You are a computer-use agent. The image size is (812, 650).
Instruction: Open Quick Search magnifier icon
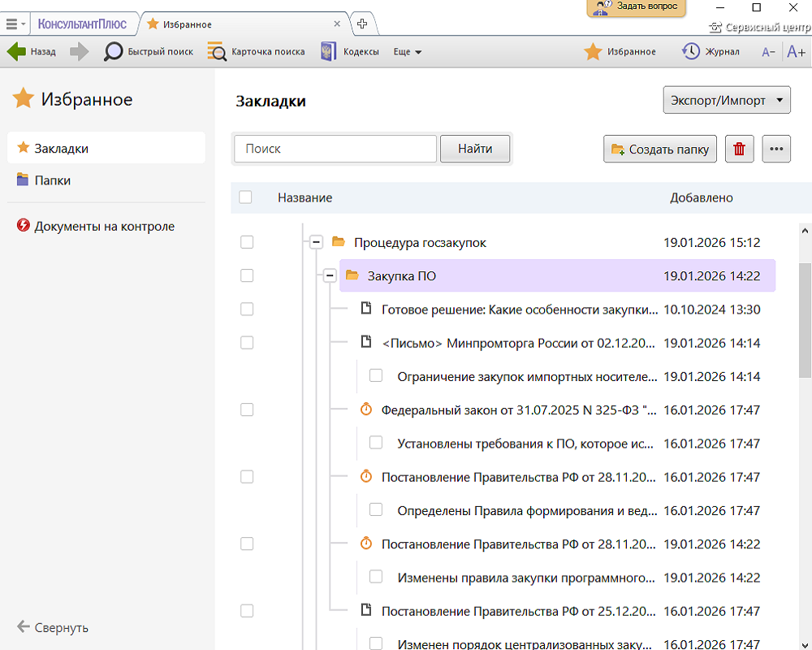tap(114, 52)
